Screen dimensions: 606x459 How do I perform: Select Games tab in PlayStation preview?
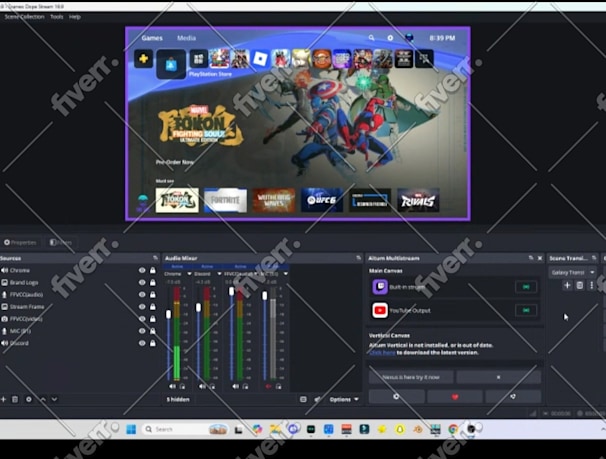[152, 38]
